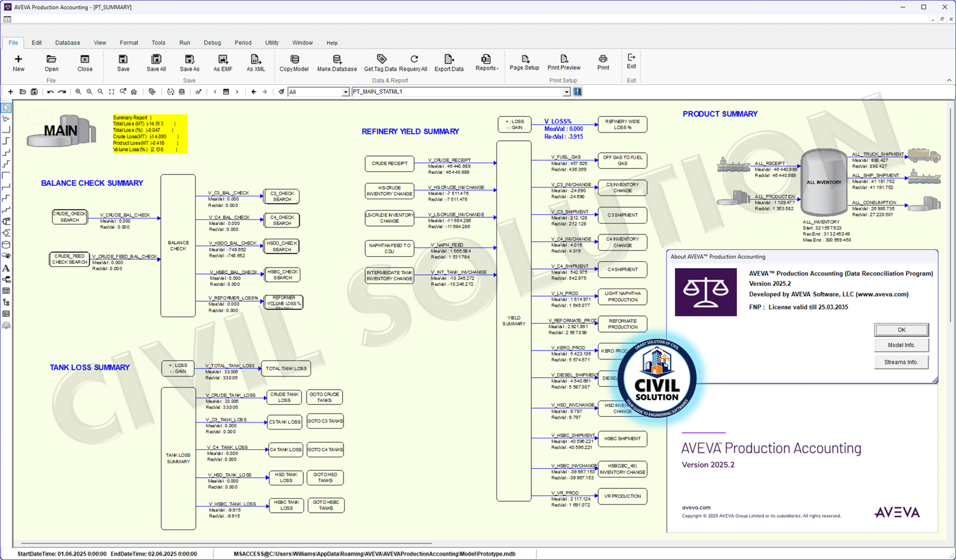Expand the PT_MAIN_STATML1 model dropdown
The image size is (956, 560).
566,92
